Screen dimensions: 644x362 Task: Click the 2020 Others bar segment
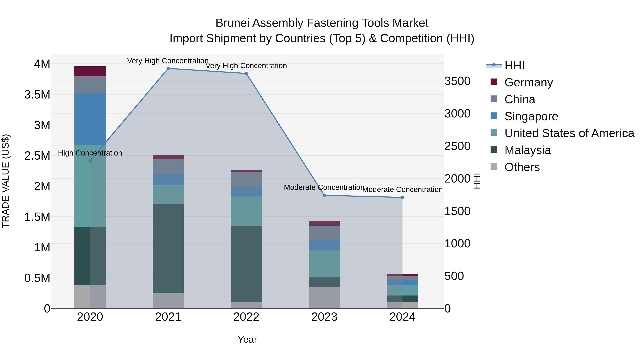coord(90,297)
